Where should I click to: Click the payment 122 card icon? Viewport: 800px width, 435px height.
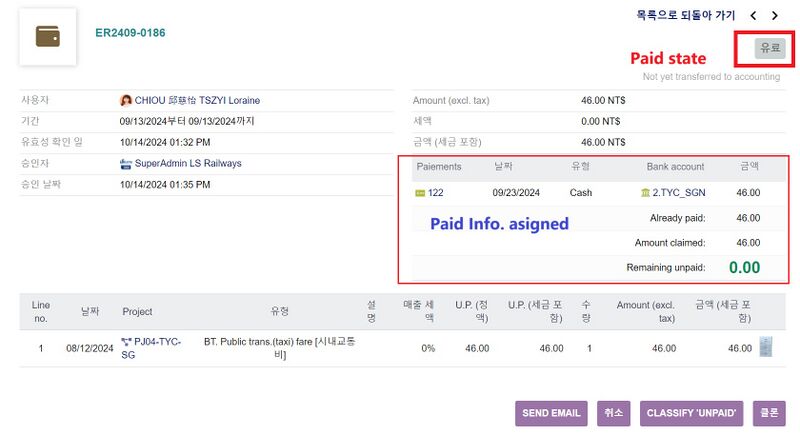(x=420, y=193)
